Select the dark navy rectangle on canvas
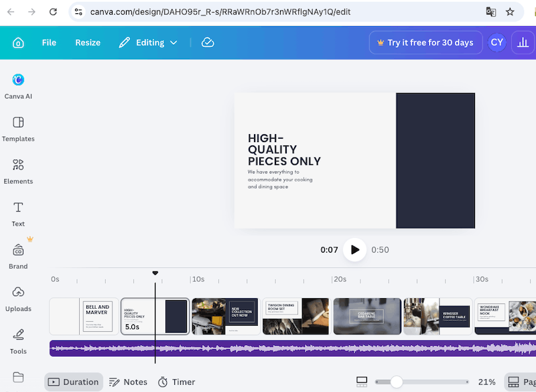The width and height of the screenshot is (536, 392). (x=435, y=161)
